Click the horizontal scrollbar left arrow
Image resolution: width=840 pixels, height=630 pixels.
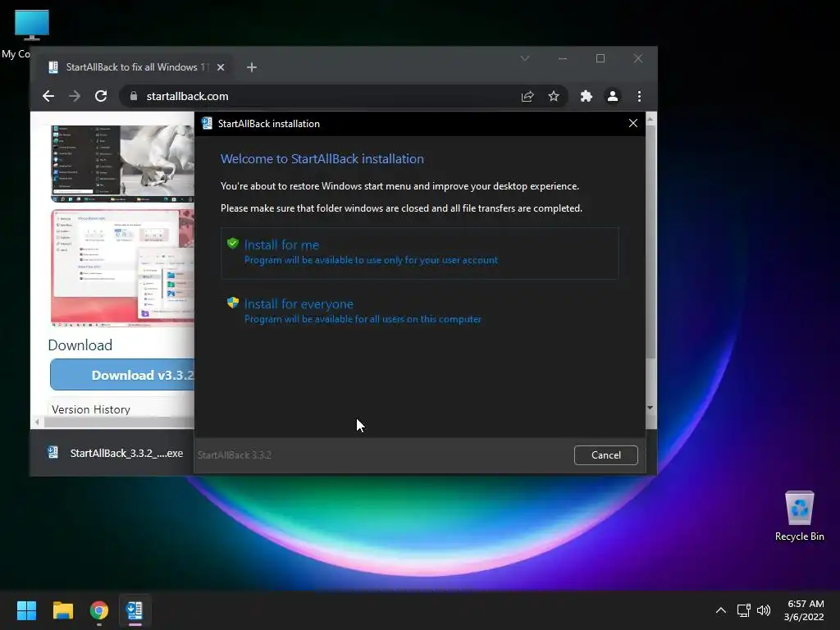coord(37,422)
